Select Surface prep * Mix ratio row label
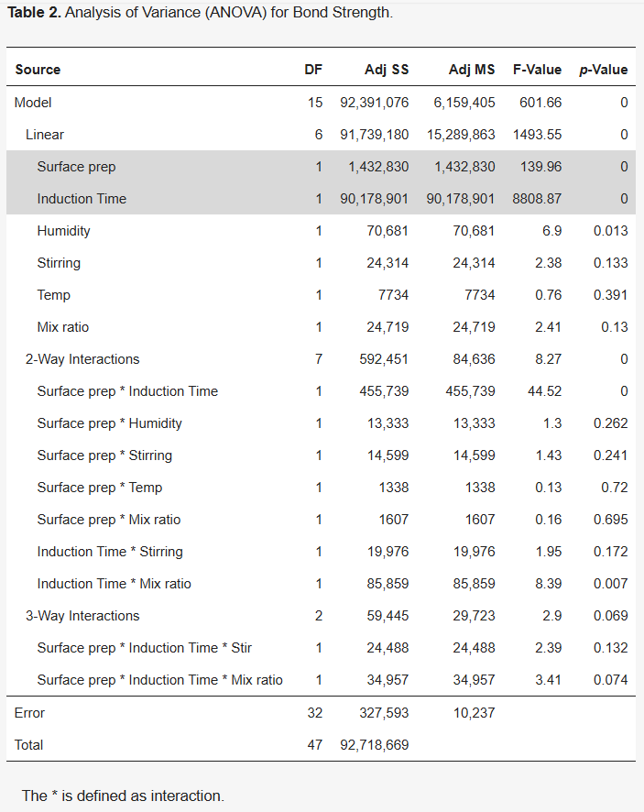 [109, 520]
